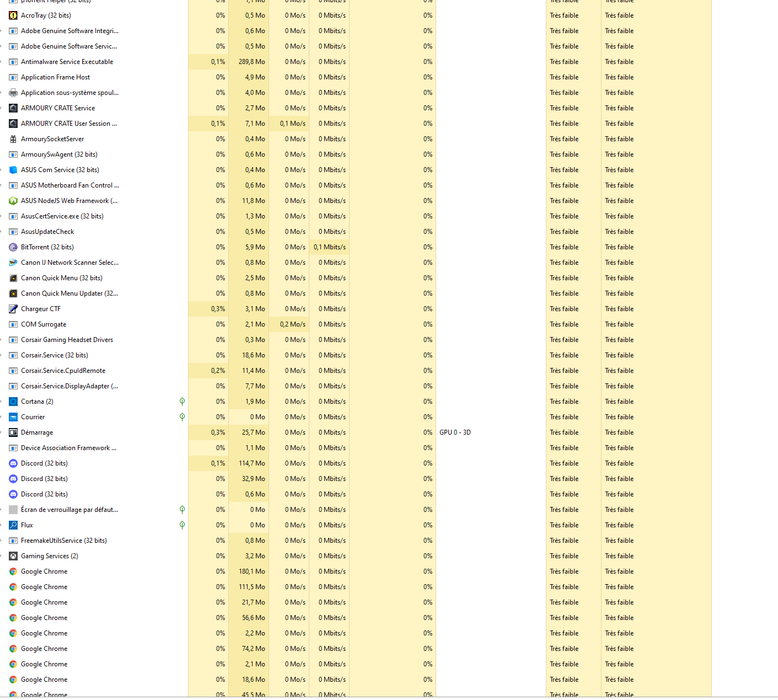Click the Corsair.Service (32 bits) icon

pos(13,355)
